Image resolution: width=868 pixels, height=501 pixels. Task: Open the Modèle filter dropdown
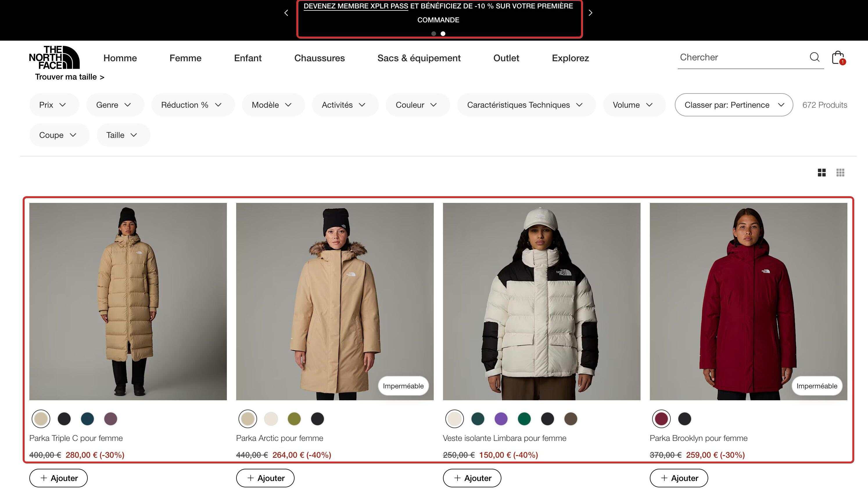(273, 104)
